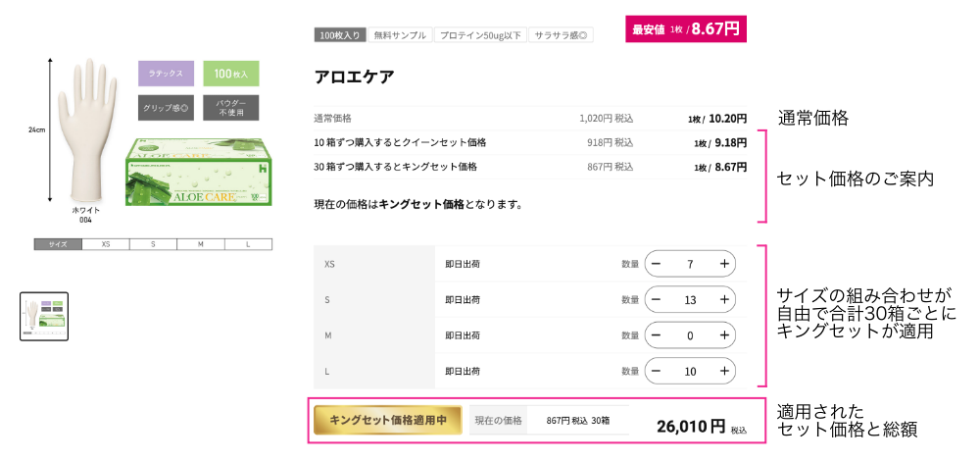Viewport: 980px width, 461px height.
Task: Increase S quantity with plus button
Action: point(724,299)
